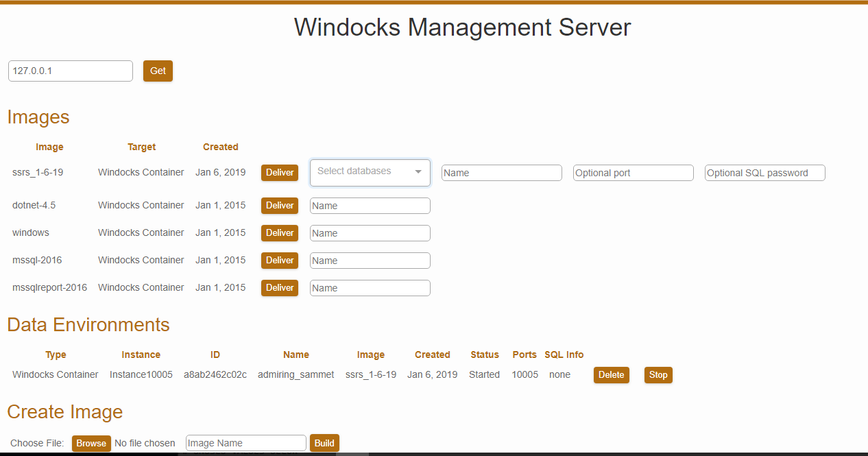This screenshot has width=868, height=456.
Task: Deliver the mssql-2016 image
Action: pyautogui.click(x=280, y=260)
